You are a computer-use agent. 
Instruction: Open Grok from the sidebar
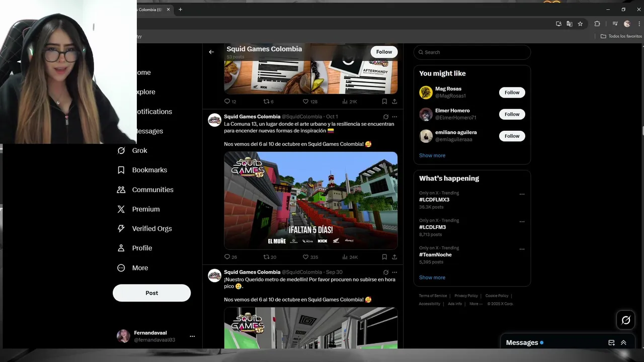tap(132, 150)
